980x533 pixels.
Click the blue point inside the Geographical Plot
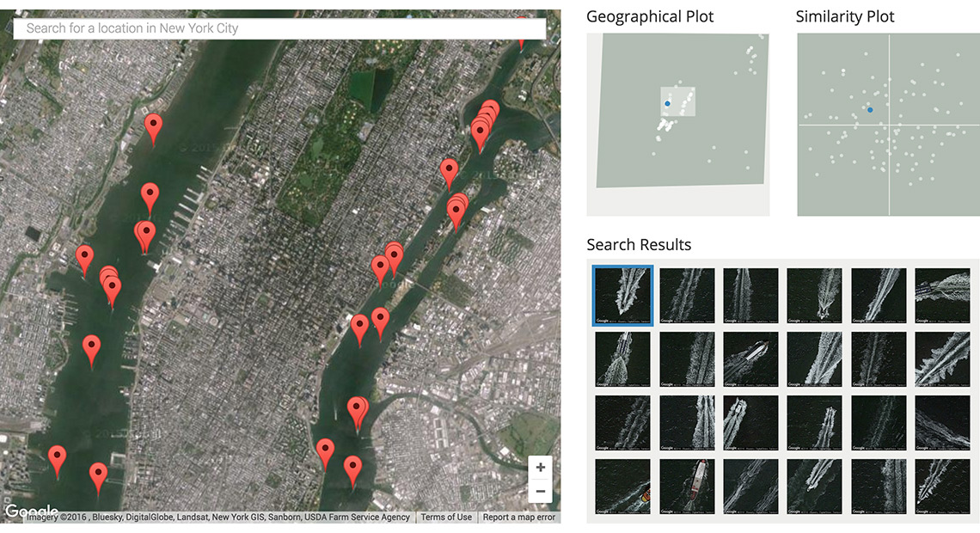pos(668,102)
